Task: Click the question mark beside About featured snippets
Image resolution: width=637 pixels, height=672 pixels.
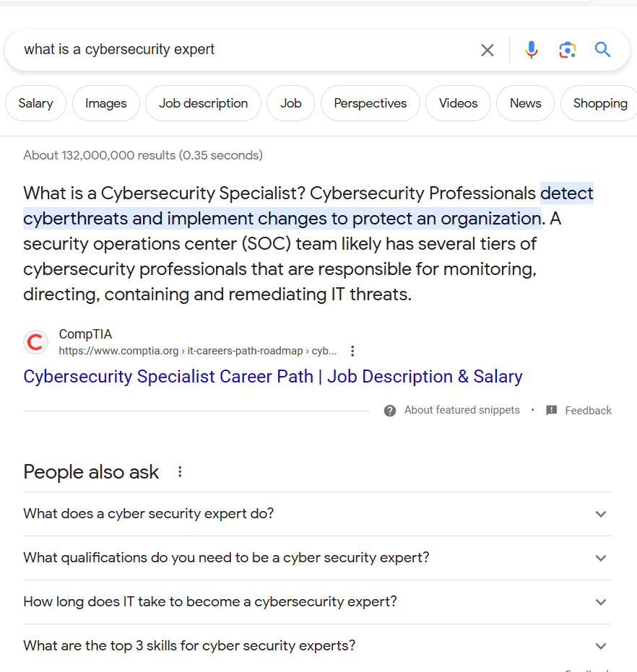Action: pos(389,410)
